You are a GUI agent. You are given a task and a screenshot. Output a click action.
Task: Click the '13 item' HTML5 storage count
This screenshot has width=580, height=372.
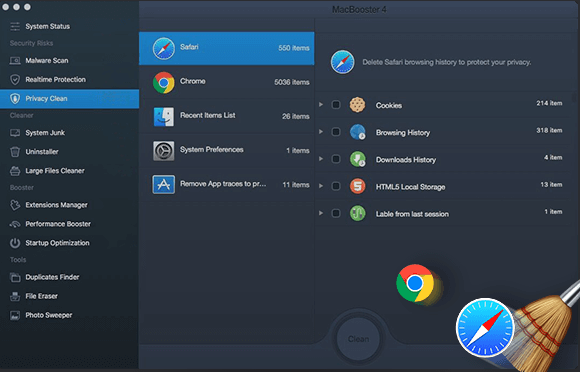coord(551,185)
